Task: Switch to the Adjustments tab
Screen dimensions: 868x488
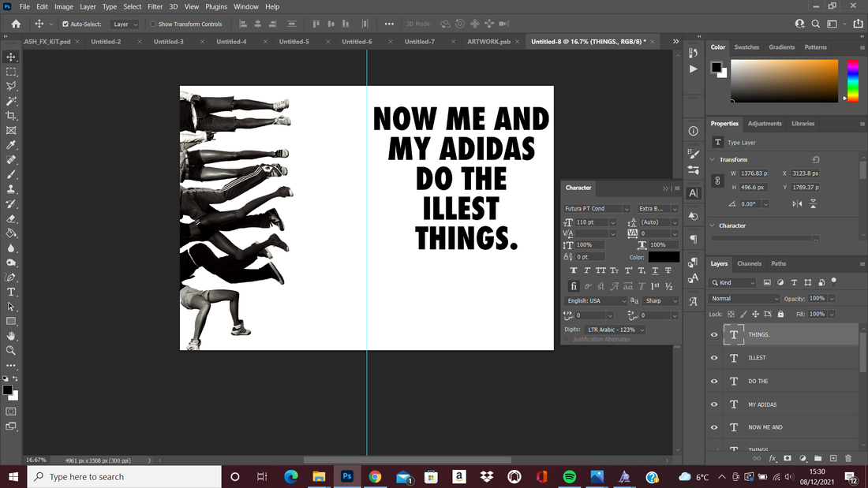Action: 765,124
